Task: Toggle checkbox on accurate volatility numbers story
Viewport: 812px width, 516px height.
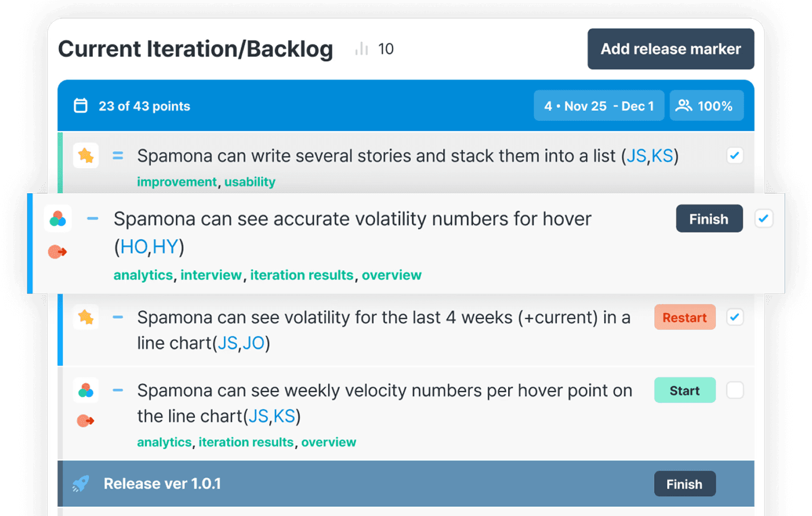Action: (763, 219)
